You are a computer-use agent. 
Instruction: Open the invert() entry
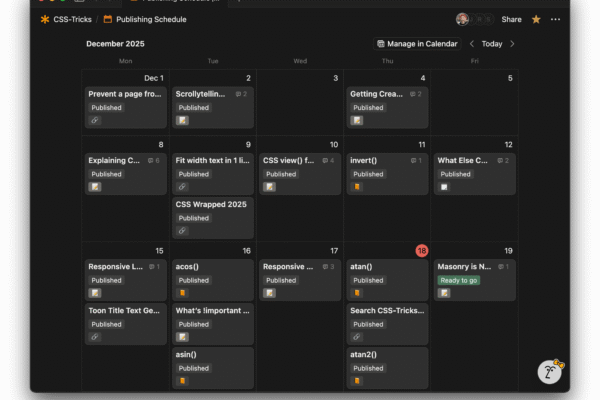387,174
